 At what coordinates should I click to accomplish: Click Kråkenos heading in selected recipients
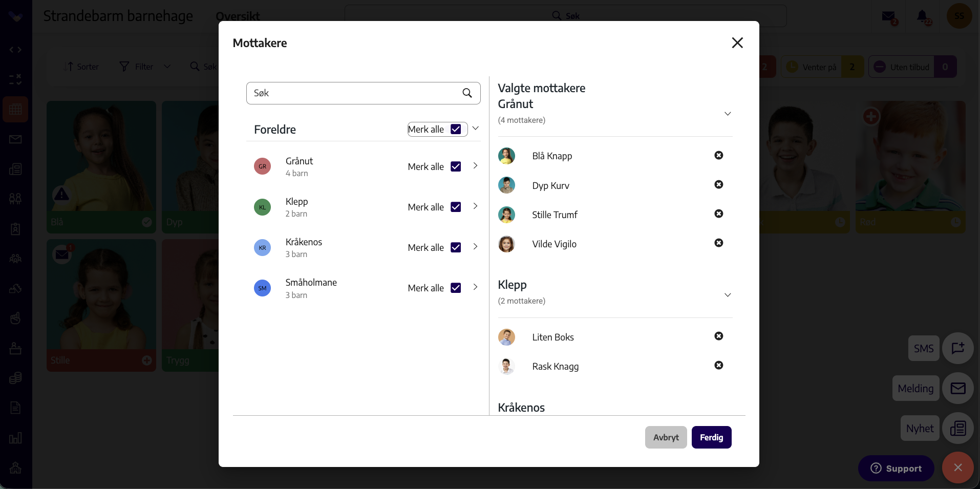(521, 407)
